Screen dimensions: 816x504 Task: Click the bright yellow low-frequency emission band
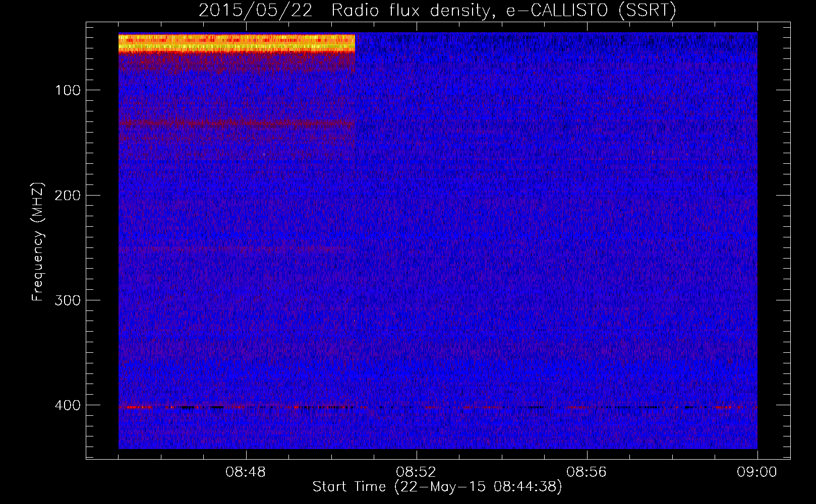coord(237,43)
